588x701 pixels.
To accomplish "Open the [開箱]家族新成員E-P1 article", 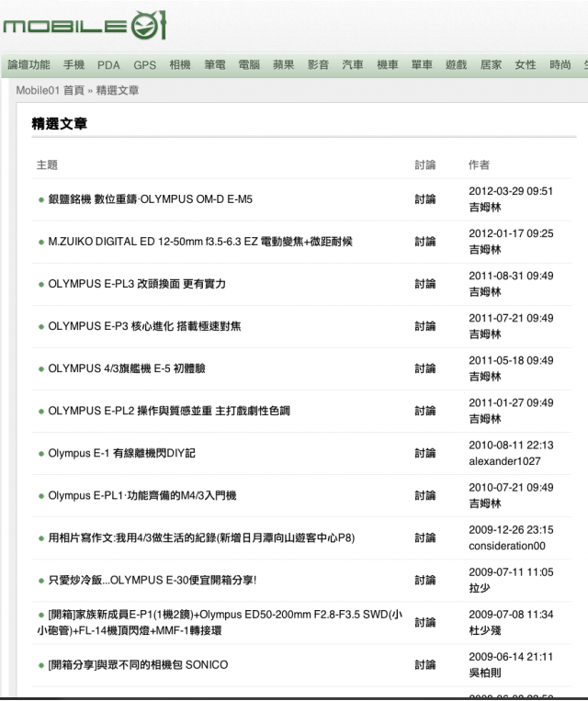I will (x=220, y=622).
